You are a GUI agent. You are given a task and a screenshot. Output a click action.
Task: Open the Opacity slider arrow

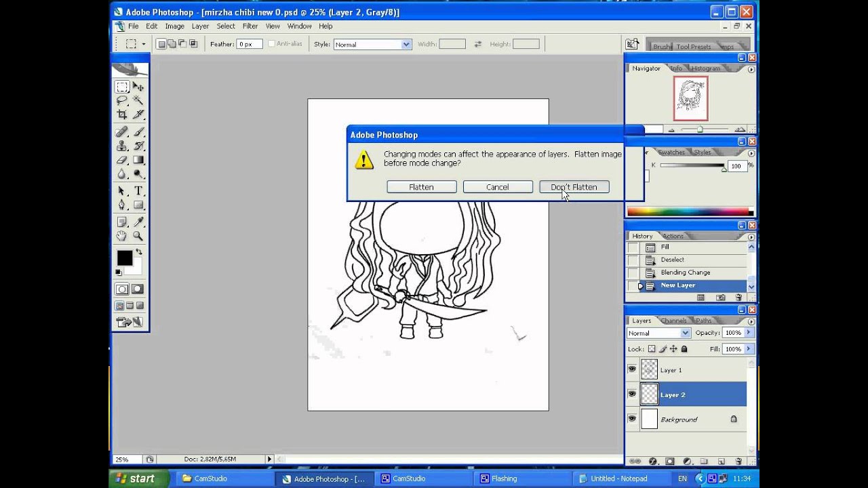(x=749, y=333)
